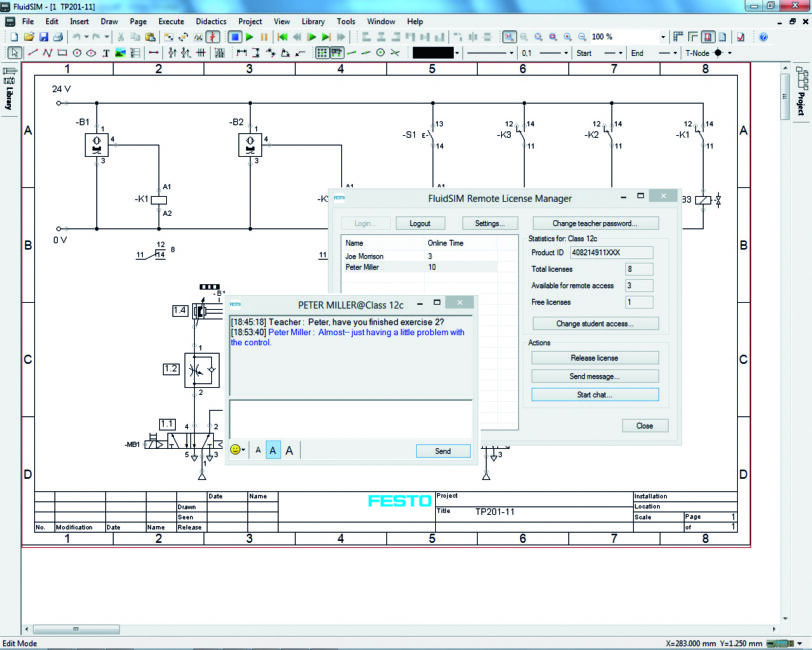The width and height of the screenshot is (812, 650).
Task: Choose the large font size A in chat
Action: [289, 450]
